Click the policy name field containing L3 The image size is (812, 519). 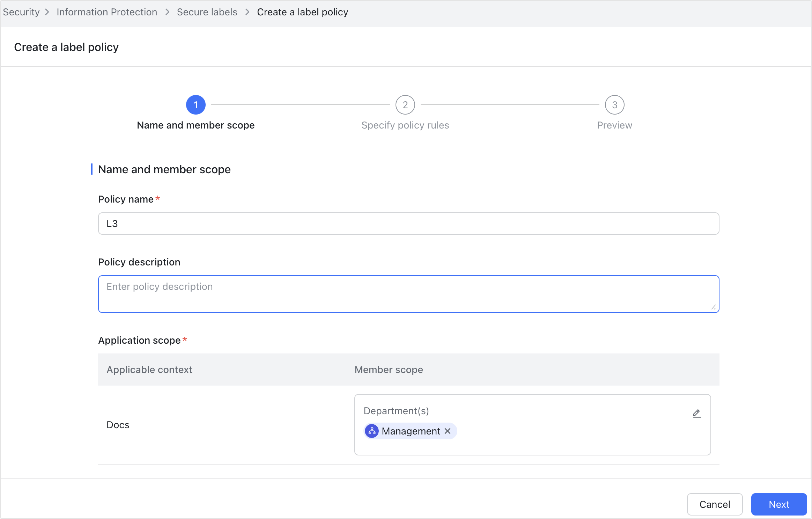click(x=408, y=223)
